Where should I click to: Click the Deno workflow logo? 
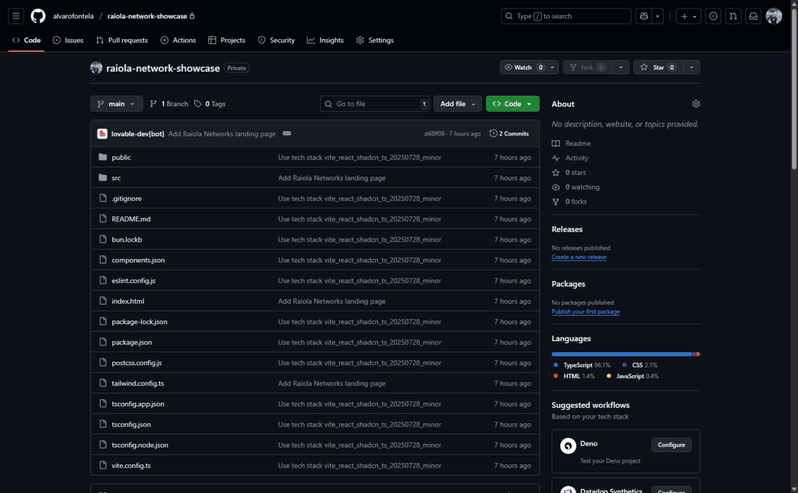point(568,446)
